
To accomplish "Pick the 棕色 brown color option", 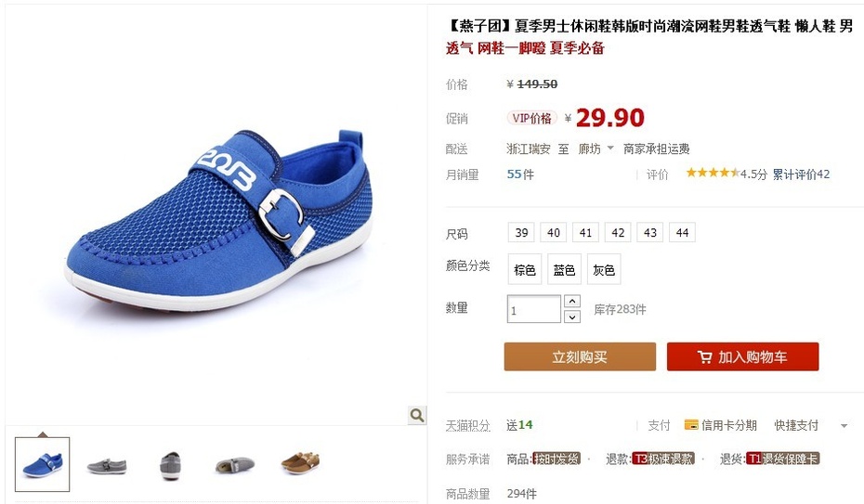I will [x=525, y=269].
